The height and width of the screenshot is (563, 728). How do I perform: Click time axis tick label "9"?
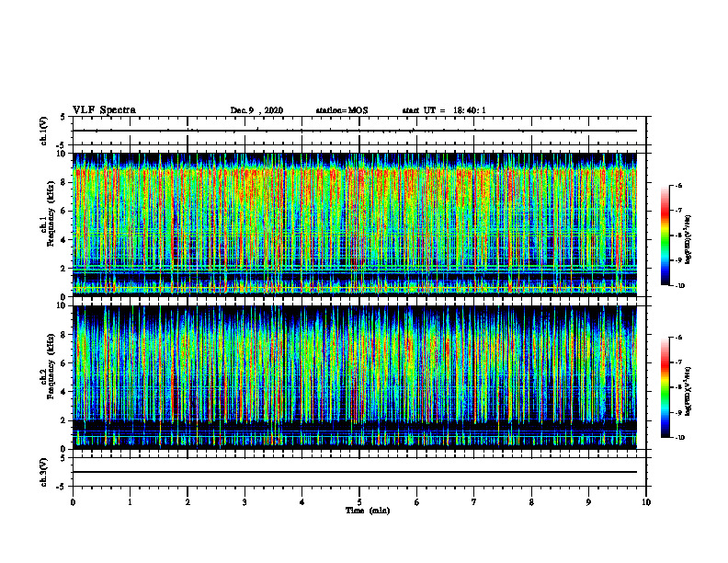coord(588,502)
